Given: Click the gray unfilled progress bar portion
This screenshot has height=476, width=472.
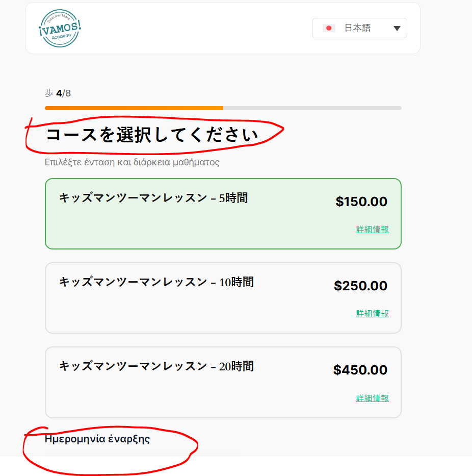Looking at the screenshot, I should [312, 108].
